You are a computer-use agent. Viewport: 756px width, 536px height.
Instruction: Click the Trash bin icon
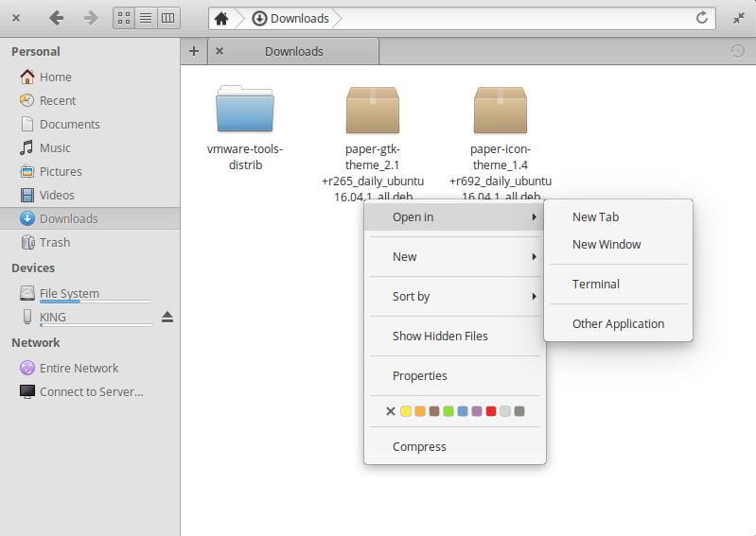click(x=27, y=242)
